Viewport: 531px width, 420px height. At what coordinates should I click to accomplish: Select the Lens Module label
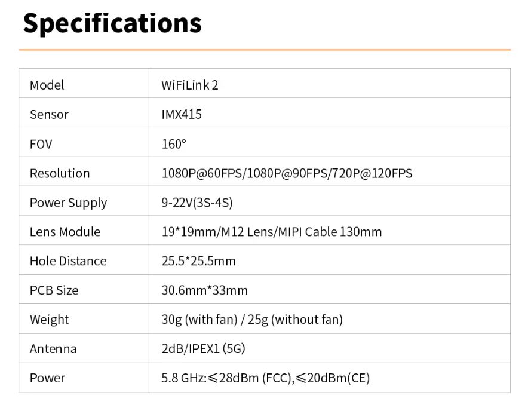(65, 232)
